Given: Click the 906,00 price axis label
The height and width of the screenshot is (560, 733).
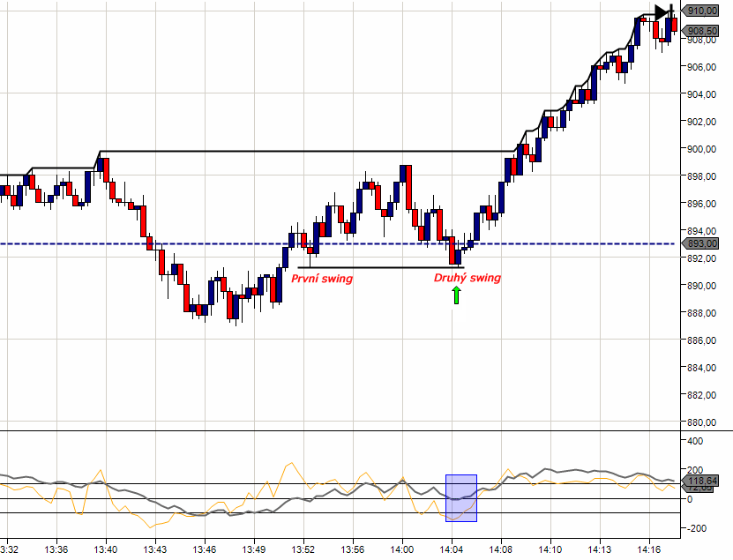Looking at the screenshot, I should (701, 67).
